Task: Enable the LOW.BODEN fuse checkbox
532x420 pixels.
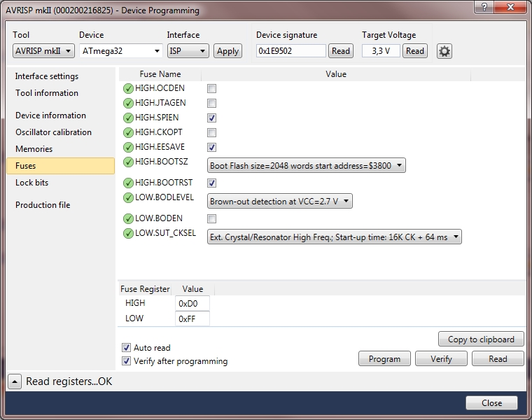Action: click(211, 219)
